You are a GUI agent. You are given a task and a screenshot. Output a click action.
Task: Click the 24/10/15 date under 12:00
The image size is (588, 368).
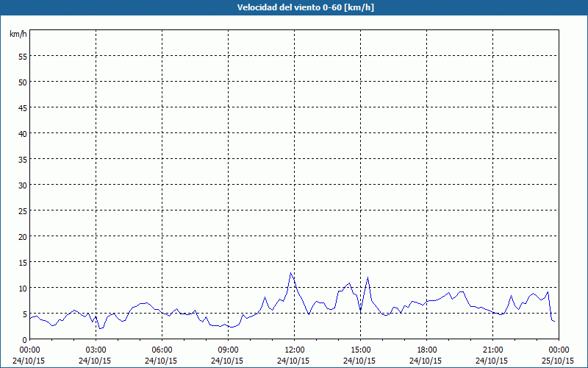tap(293, 361)
